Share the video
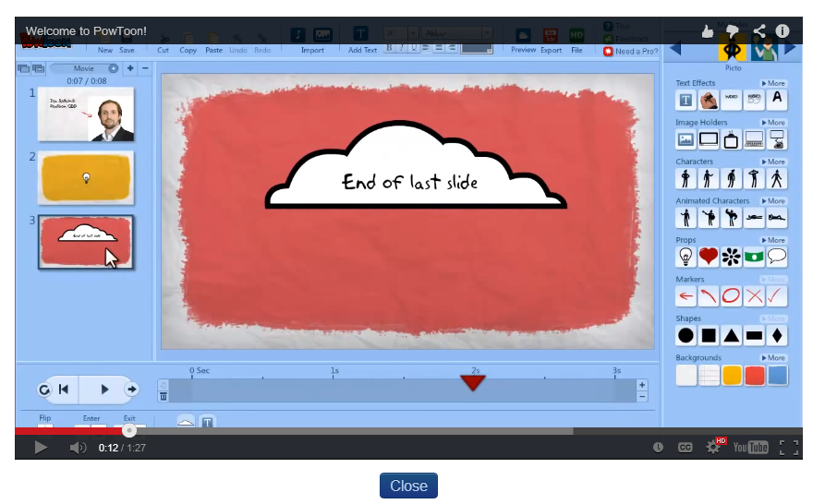 click(x=759, y=31)
